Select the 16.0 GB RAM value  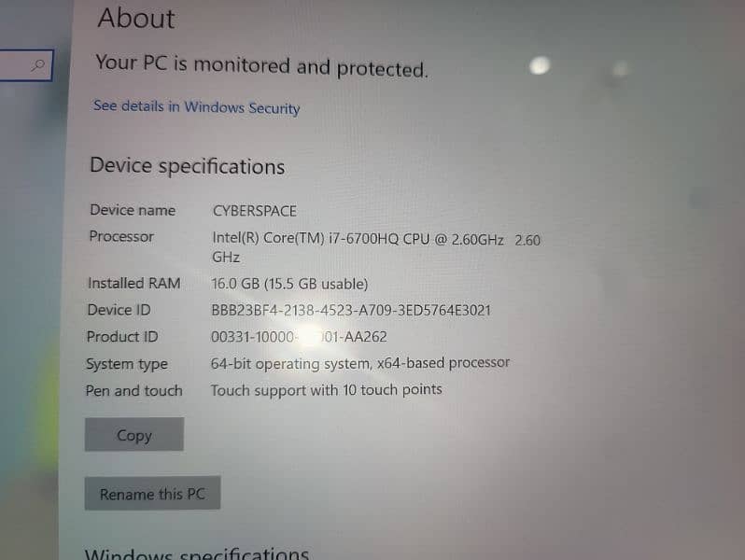click(289, 284)
